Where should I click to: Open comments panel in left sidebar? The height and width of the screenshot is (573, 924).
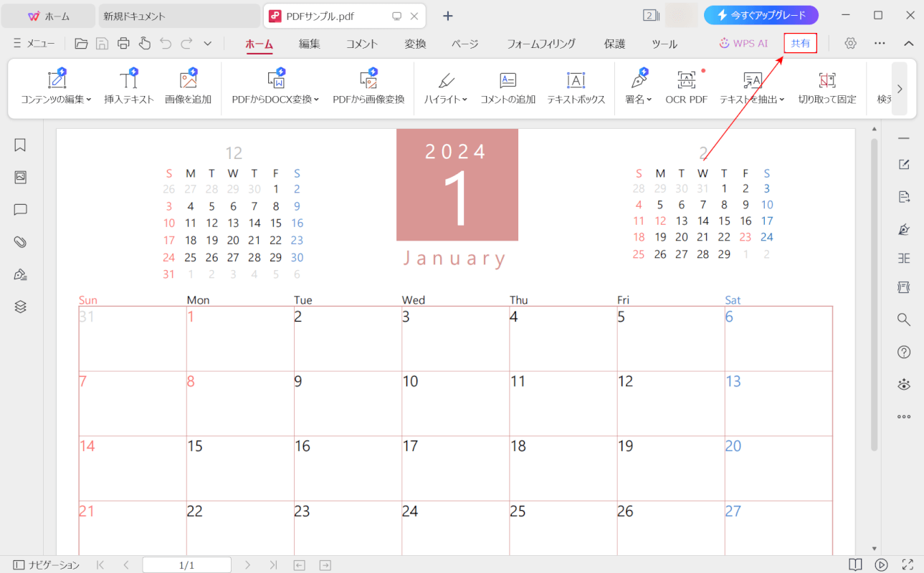[x=20, y=210]
